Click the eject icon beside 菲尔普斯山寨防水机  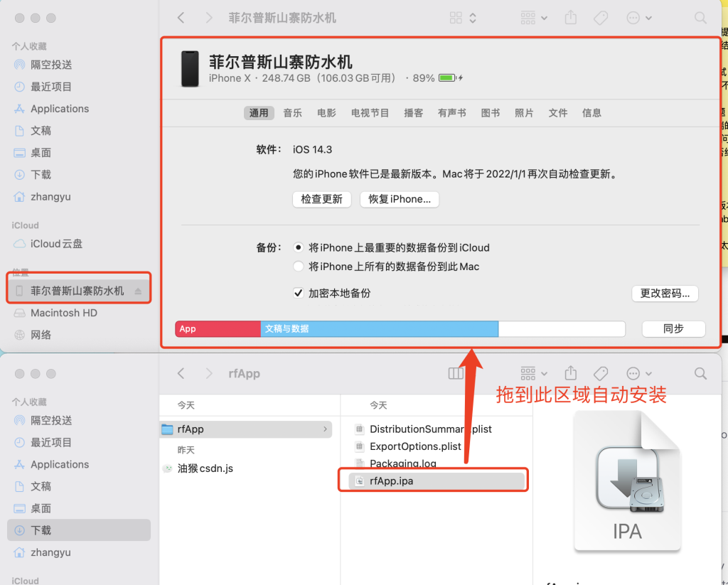point(138,291)
